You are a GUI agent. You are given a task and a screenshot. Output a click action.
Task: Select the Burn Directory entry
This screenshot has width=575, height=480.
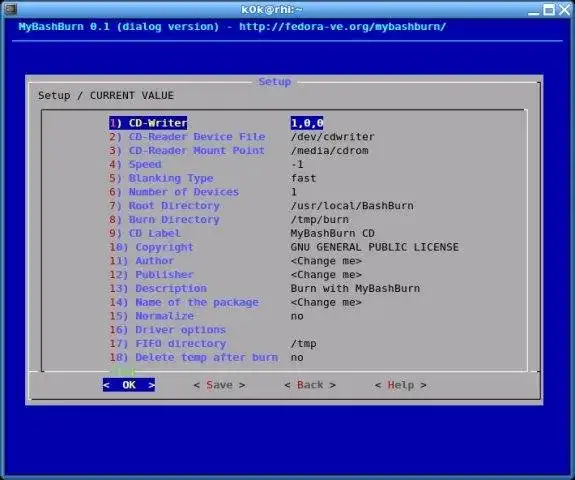click(x=164, y=220)
